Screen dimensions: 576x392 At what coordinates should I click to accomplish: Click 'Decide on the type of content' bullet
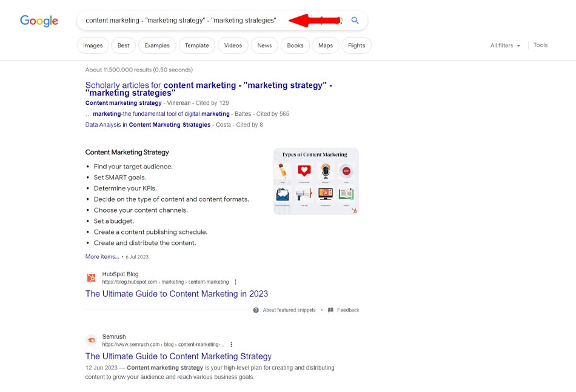click(x=171, y=199)
